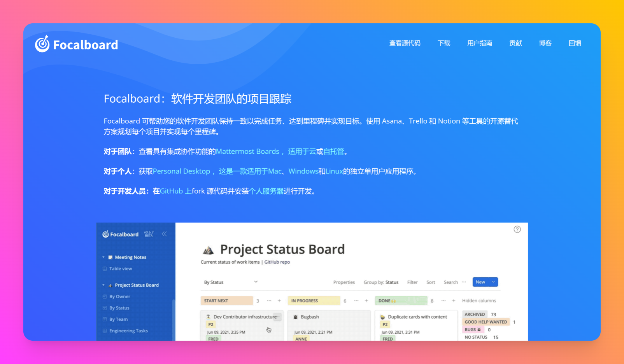Image resolution: width=624 pixels, height=364 pixels.
Task: Add card to DONE column
Action: tap(454, 301)
